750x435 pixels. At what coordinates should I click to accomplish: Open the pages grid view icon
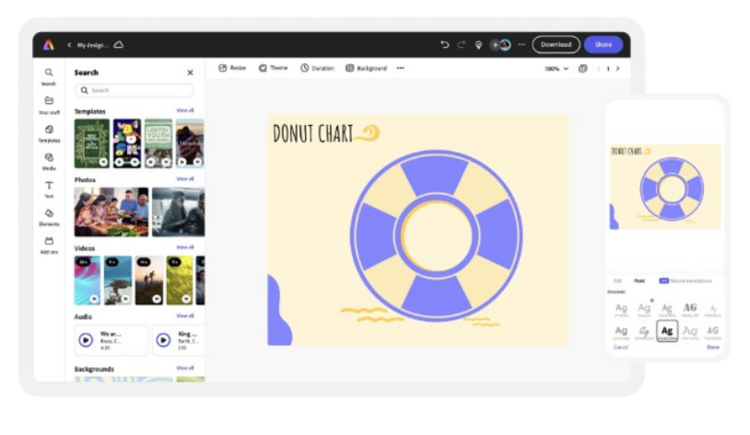point(583,68)
